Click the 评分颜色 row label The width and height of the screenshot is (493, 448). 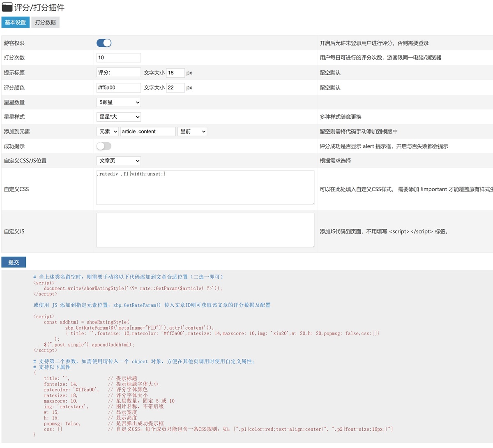coord(14,88)
